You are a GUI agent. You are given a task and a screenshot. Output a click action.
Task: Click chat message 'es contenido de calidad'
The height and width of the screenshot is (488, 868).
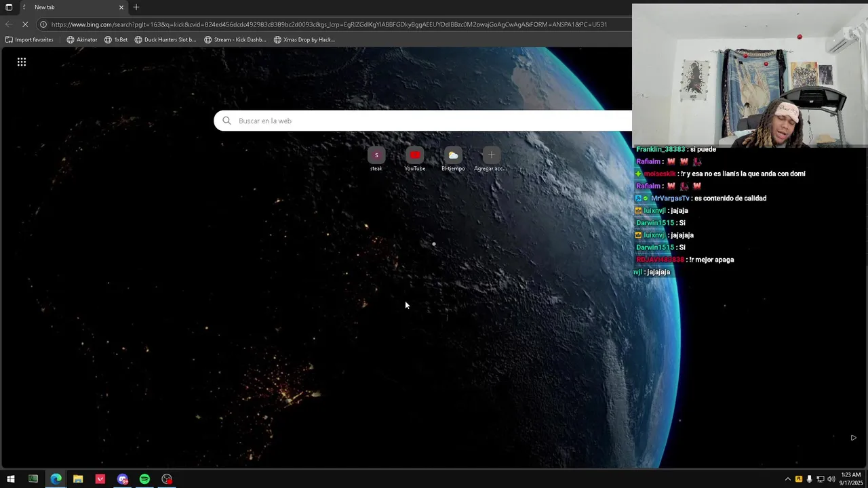tap(730, 199)
